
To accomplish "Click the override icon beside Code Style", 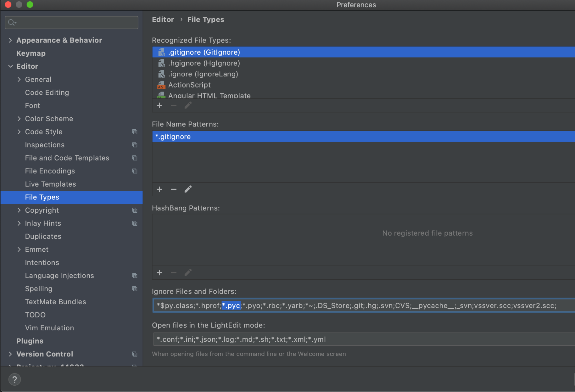I will 135,132.
